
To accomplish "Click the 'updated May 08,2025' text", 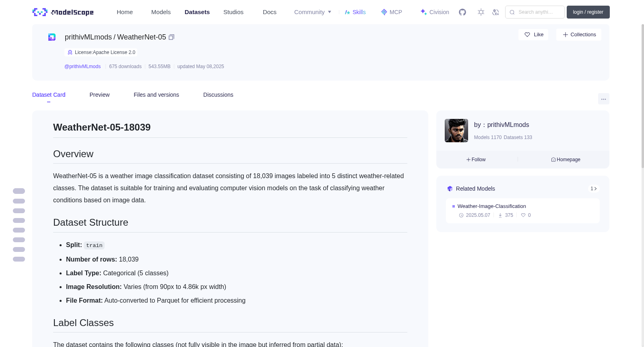I will [200, 66].
